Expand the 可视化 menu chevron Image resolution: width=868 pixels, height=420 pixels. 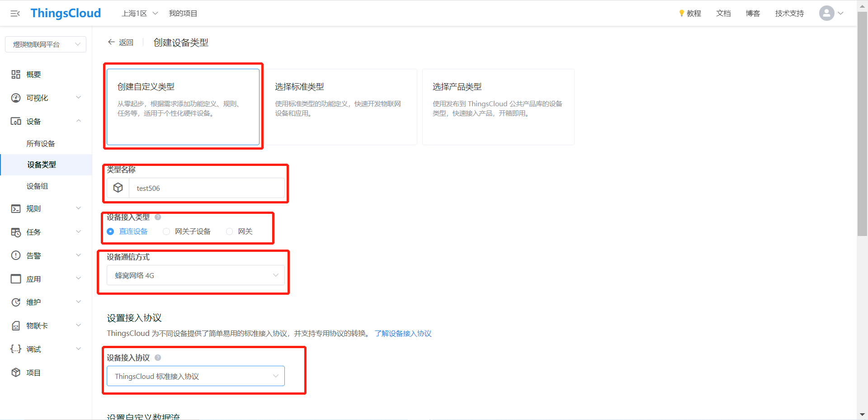click(x=79, y=98)
